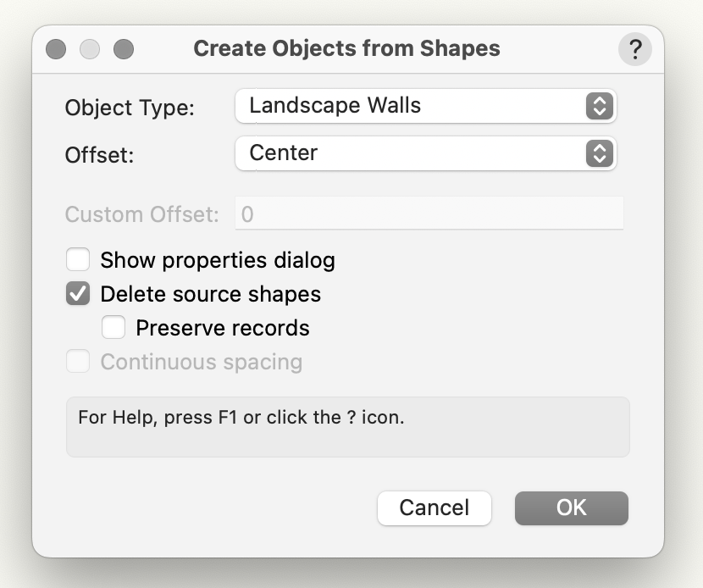
Task: Click the Object Type label
Action: (130, 108)
